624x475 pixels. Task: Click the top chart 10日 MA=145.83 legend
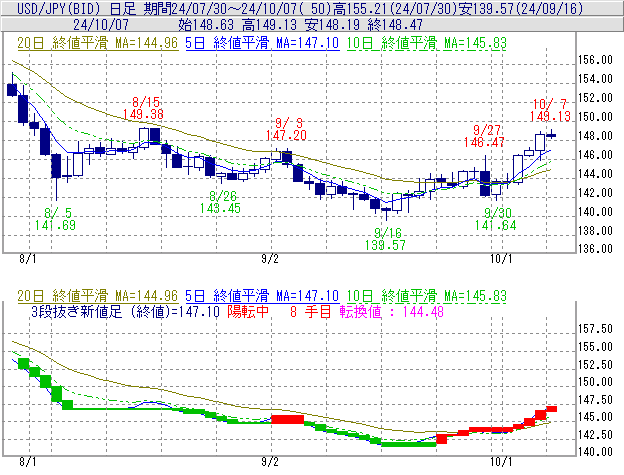pyautogui.click(x=427, y=43)
